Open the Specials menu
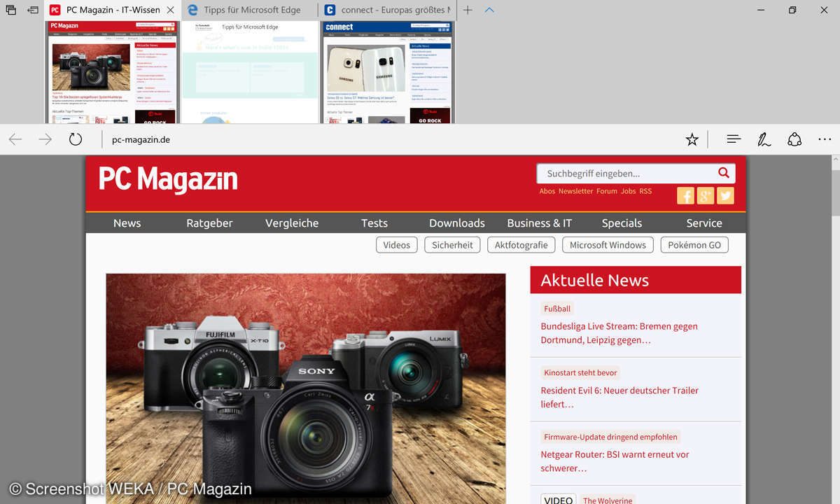Viewport: 840px width, 504px height. (622, 223)
